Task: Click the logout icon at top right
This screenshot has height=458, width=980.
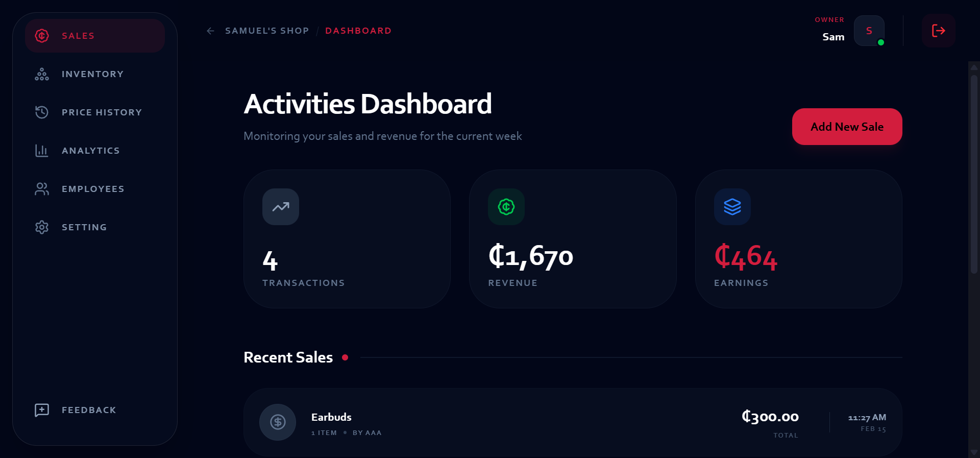Action: [938, 31]
